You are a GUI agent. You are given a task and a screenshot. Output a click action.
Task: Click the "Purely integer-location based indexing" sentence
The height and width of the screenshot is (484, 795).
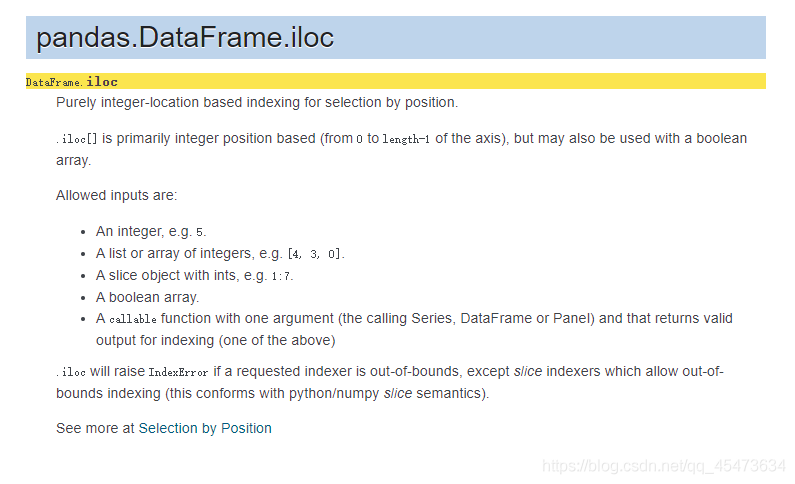click(x=257, y=102)
